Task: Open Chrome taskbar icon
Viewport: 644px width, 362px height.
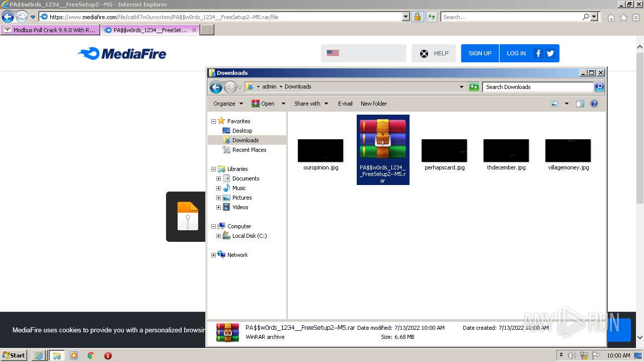Action: click(x=91, y=355)
